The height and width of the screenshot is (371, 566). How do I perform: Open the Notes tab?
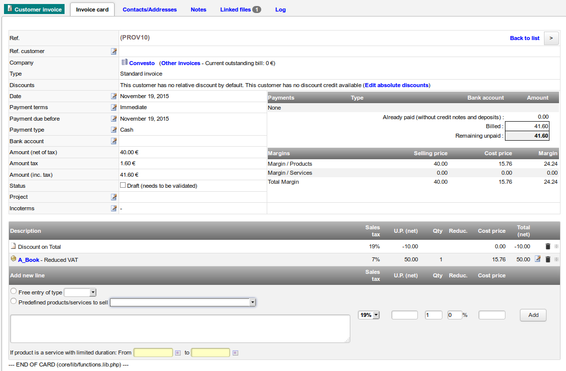[x=198, y=10]
